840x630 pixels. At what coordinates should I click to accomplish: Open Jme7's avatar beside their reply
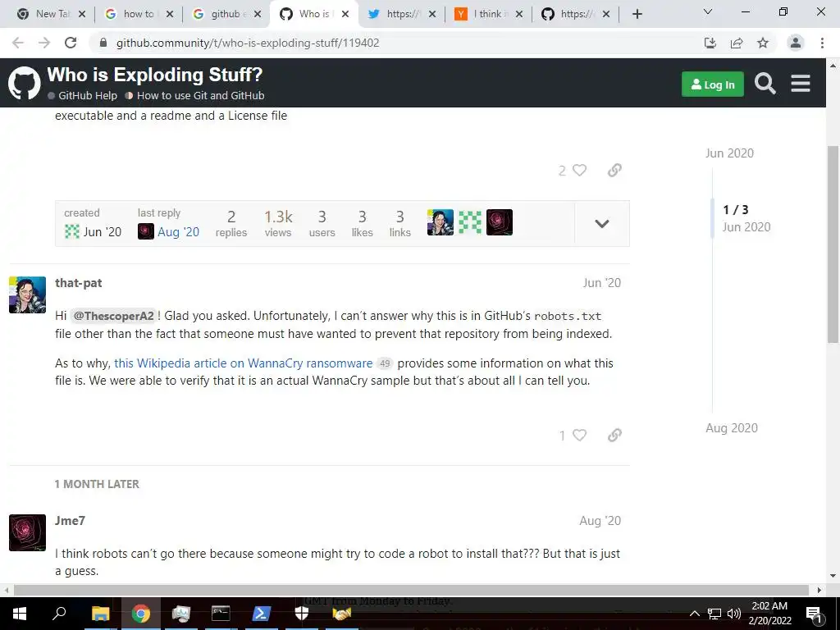point(27,533)
